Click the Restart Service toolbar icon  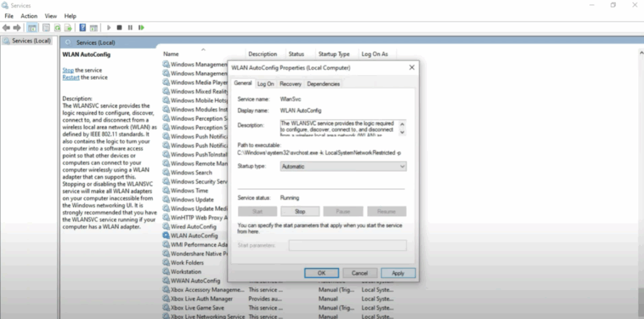coord(142,28)
